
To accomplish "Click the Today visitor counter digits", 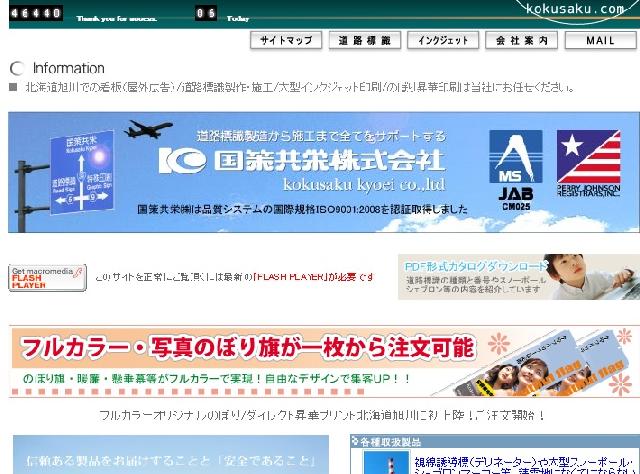I will (206, 13).
